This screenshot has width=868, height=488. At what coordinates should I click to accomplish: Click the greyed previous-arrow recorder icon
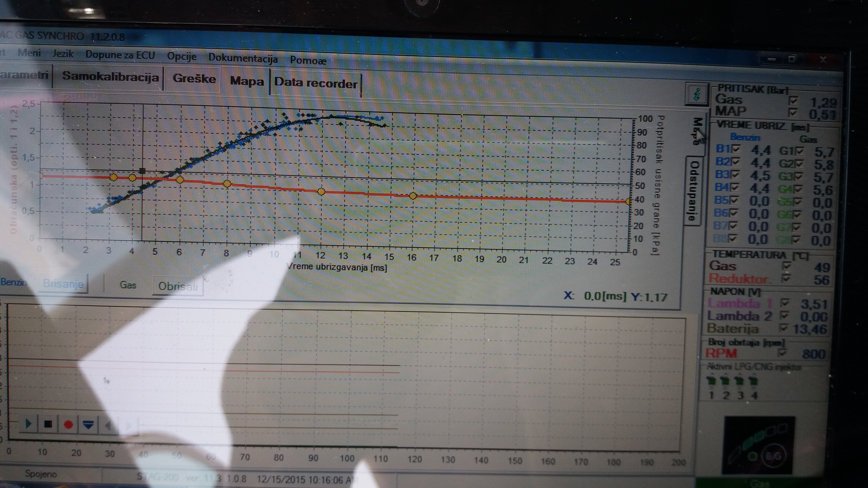pos(108,426)
